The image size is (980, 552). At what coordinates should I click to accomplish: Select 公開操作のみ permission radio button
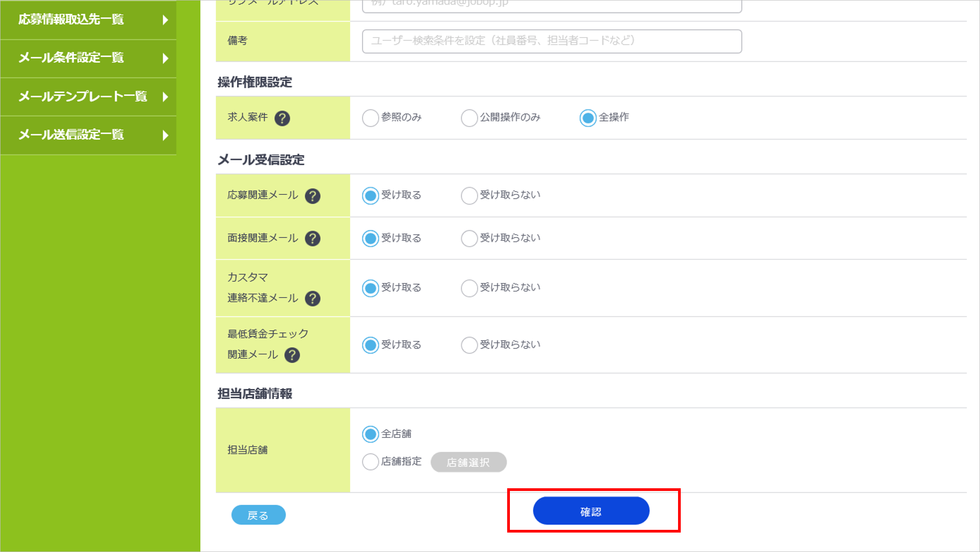[x=469, y=118]
